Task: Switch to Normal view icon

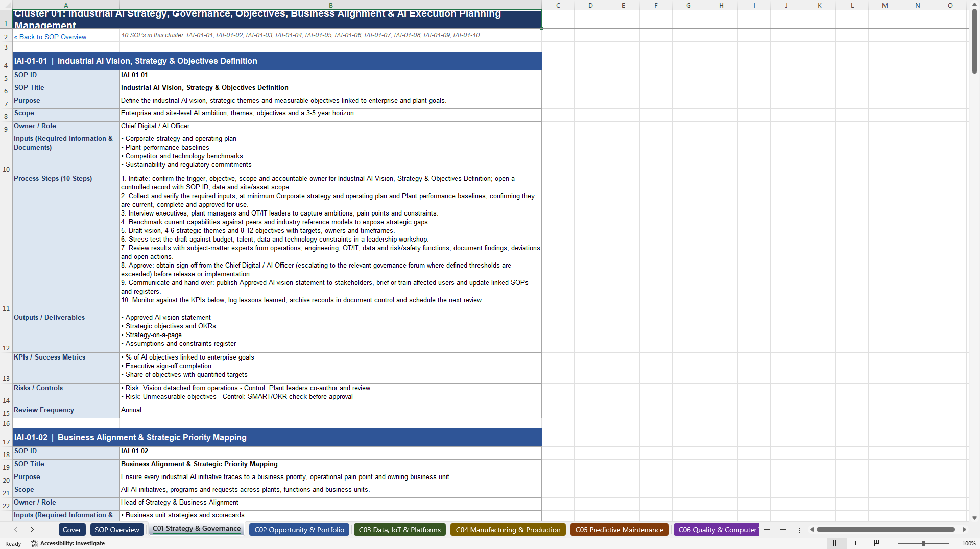Action: pyautogui.click(x=836, y=543)
